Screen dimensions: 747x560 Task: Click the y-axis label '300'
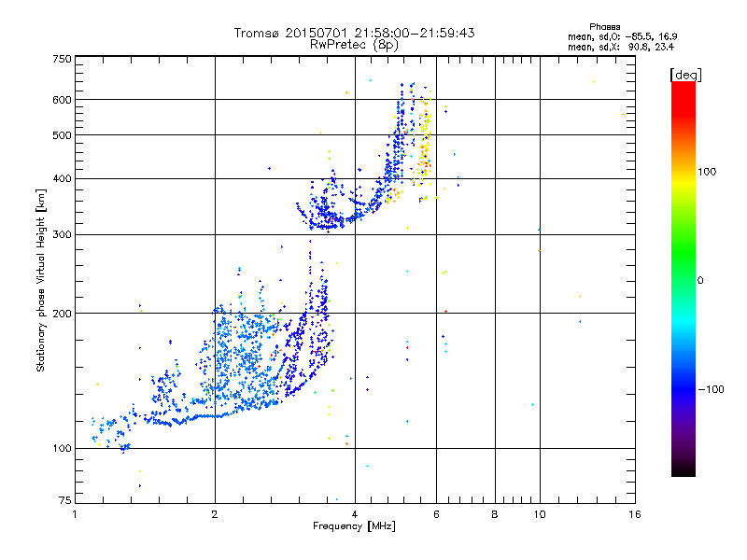point(62,235)
